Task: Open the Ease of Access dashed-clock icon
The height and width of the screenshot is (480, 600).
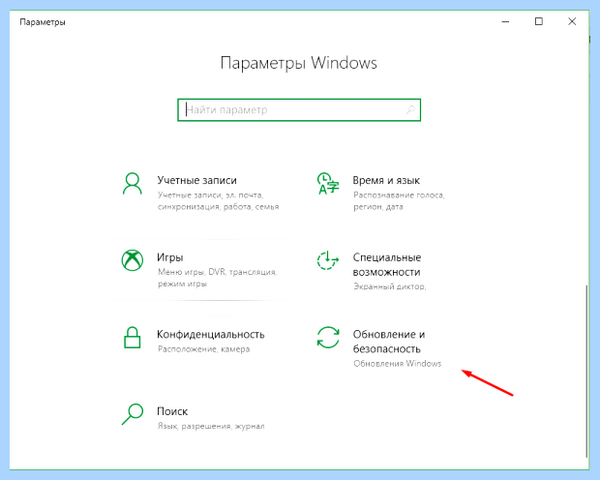Action: [x=328, y=261]
